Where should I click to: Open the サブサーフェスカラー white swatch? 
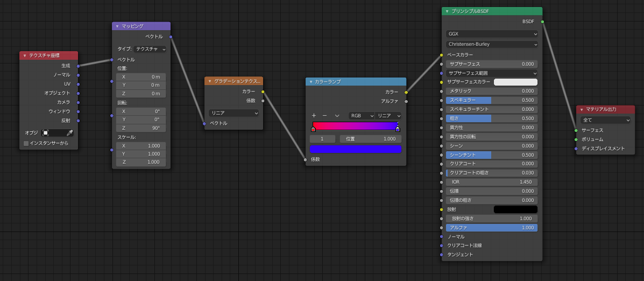515,82
